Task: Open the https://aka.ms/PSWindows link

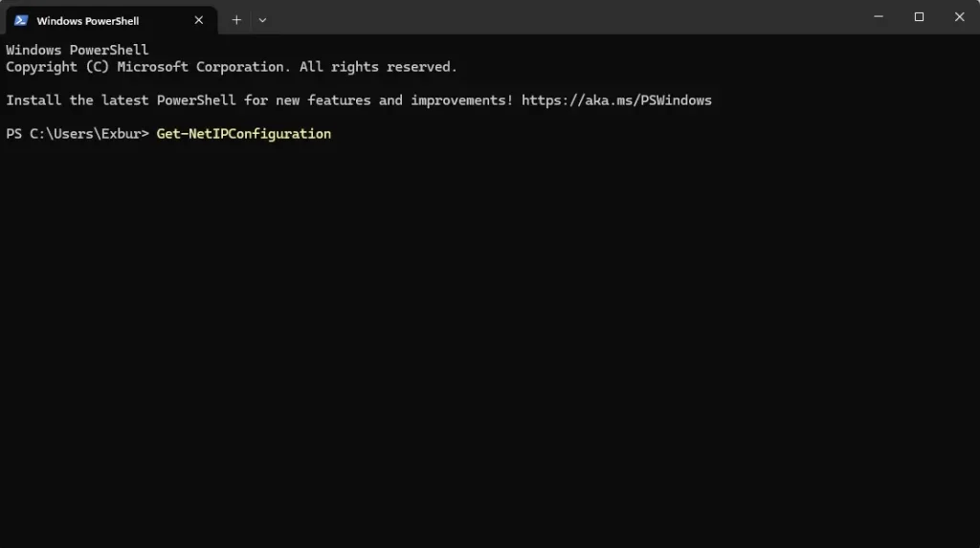Action: [616, 100]
